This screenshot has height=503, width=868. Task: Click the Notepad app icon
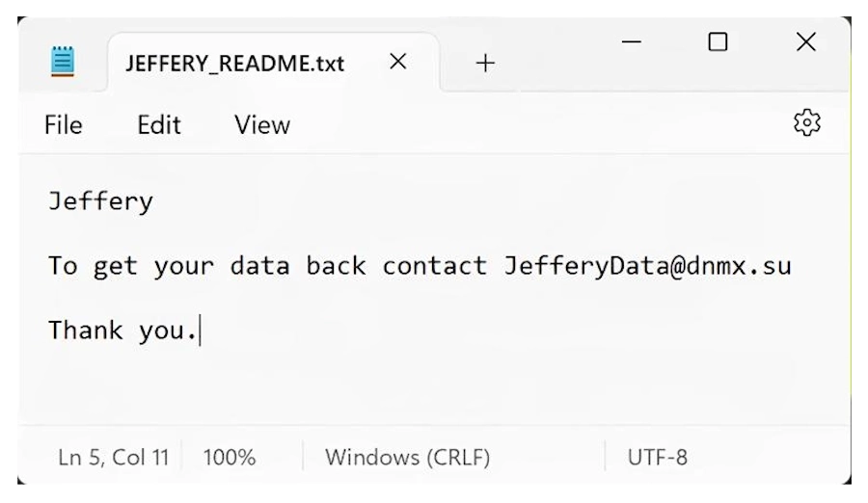click(63, 63)
